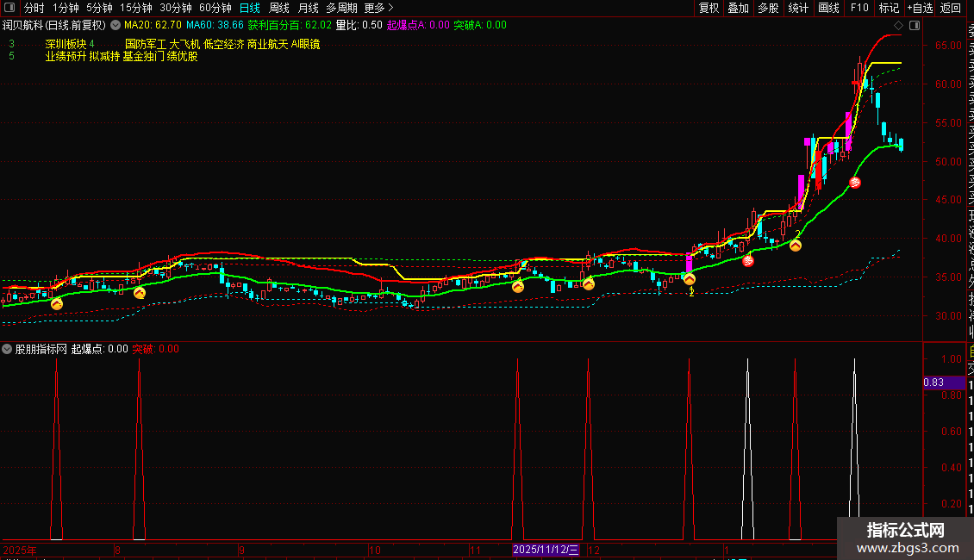Click the red 多 signal icon near 47

tap(855, 183)
